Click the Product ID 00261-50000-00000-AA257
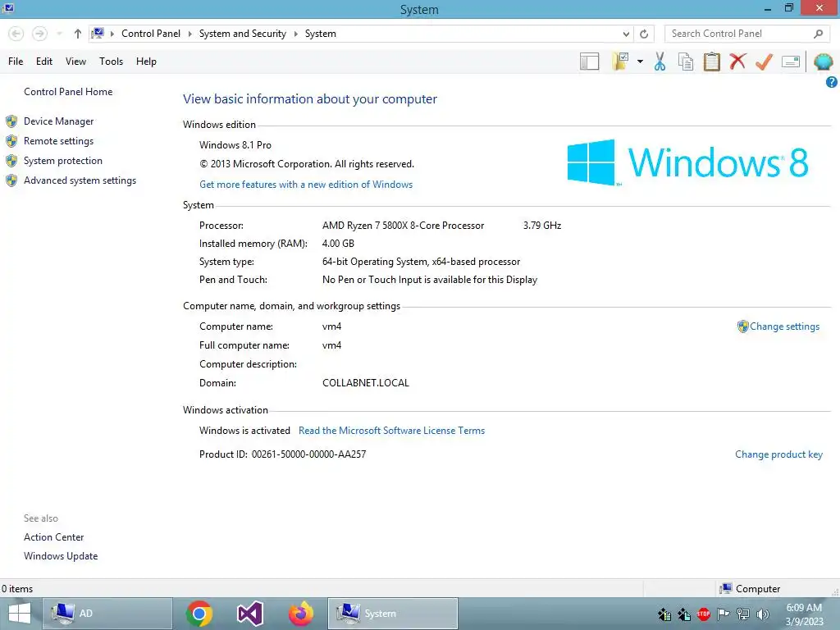Viewport: 840px width, 630px height. [x=308, y=454]
